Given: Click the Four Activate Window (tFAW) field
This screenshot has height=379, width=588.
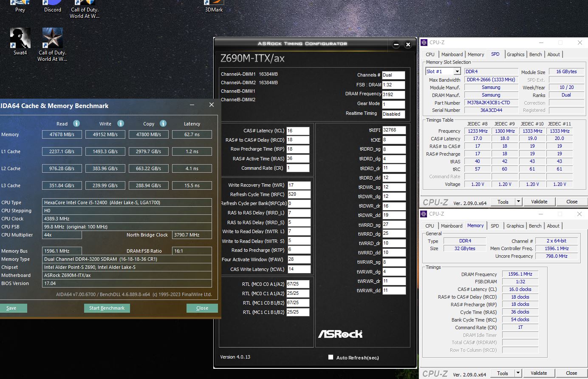Looking at the screenshot, I should [x=299, y=259].
